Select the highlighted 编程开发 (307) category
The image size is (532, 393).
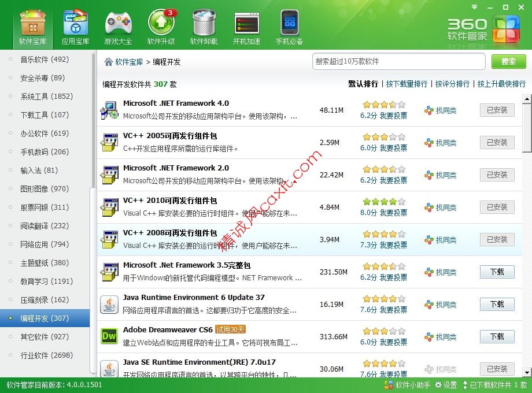tap(45, 318)
